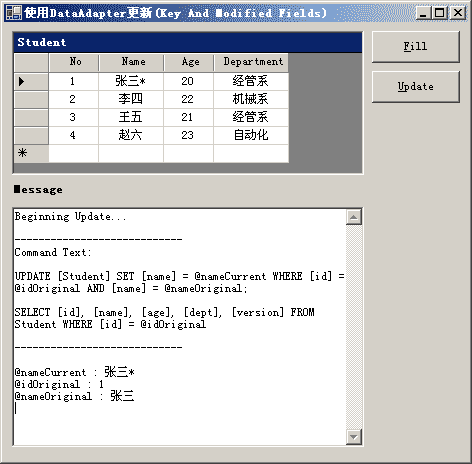Click the 'Command Text:' line
The image size is (472, 464).
tap(52, 253)
